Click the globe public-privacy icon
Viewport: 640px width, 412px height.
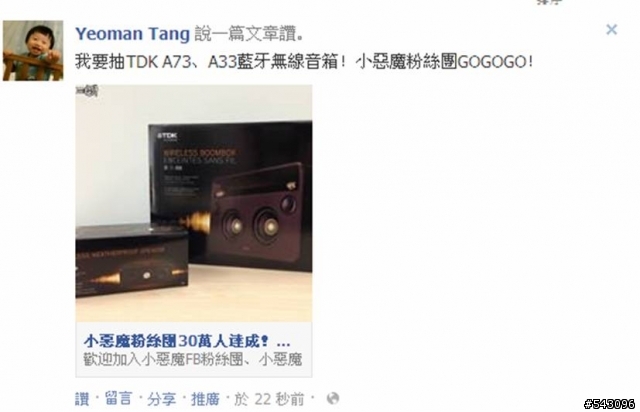[x=333, y=399]
